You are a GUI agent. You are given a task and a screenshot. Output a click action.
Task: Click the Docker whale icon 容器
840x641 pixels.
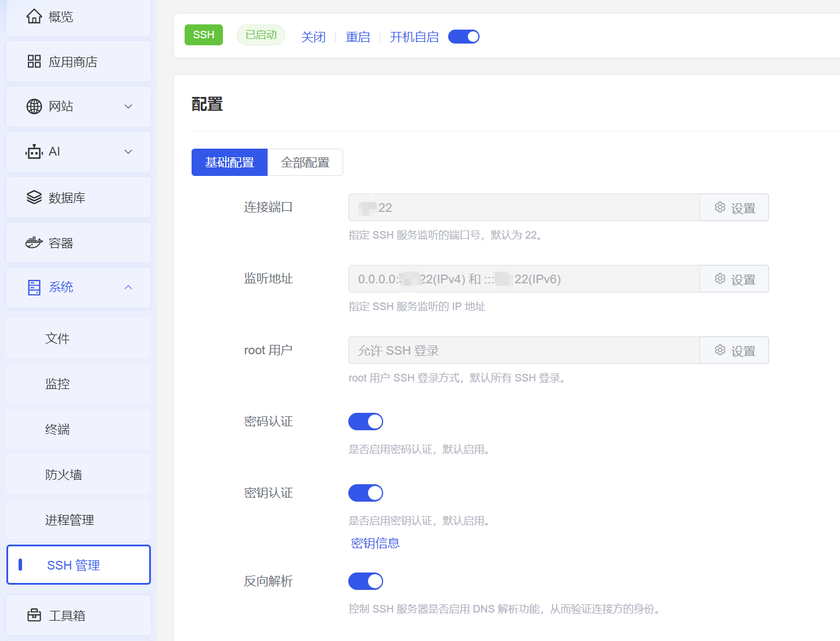34,243
